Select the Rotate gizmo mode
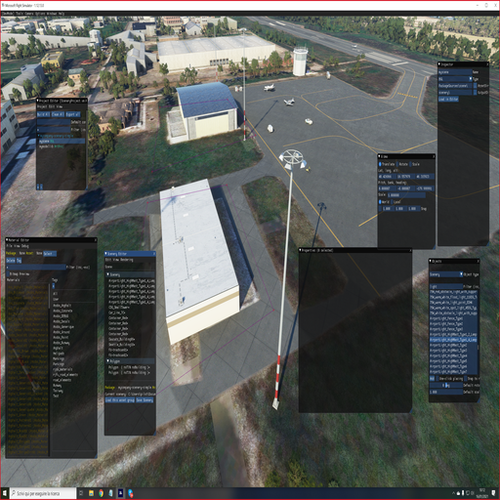The width and height of the screenshot is (500, 500). pos(403,164)
